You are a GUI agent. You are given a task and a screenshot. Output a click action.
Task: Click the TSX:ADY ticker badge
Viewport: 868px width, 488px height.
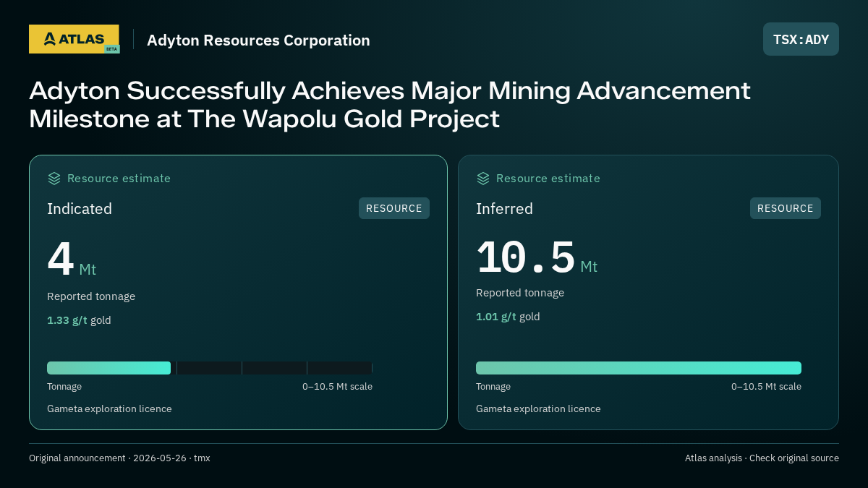(801, 39)
